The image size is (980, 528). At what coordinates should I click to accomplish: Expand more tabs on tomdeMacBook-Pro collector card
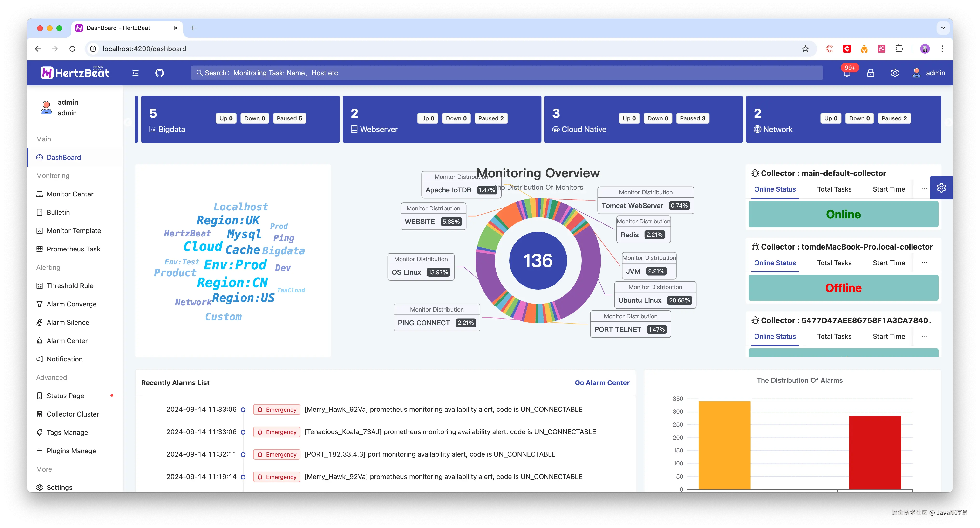(x=925, y=263)
